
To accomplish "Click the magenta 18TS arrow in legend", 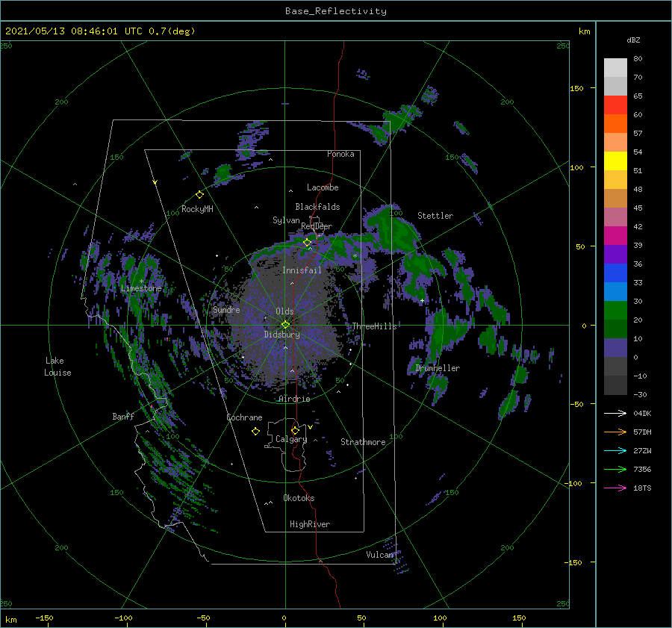I will click(x=615, y=488).
